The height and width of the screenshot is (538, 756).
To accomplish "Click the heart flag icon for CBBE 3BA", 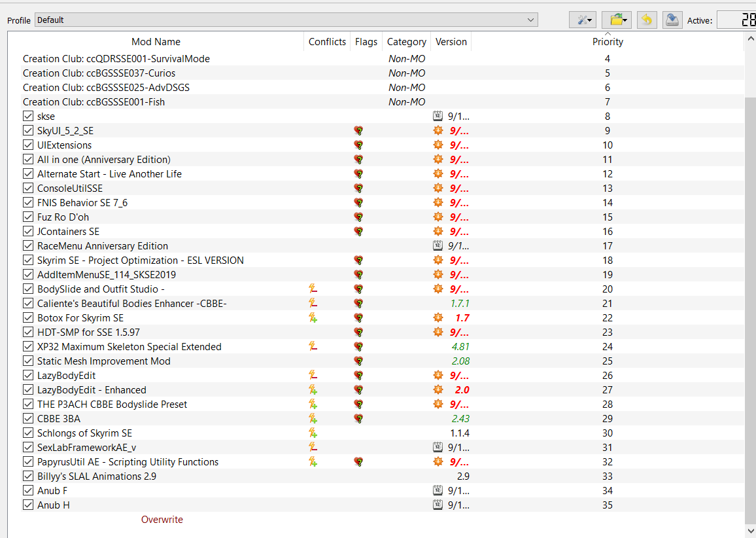I will click(x=358, y=419).
